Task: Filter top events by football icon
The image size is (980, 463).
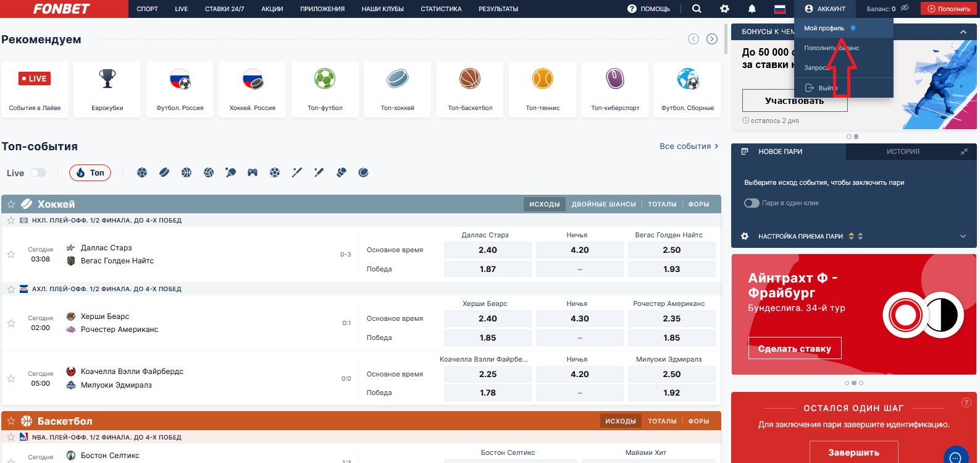Action: pos(142,172)
